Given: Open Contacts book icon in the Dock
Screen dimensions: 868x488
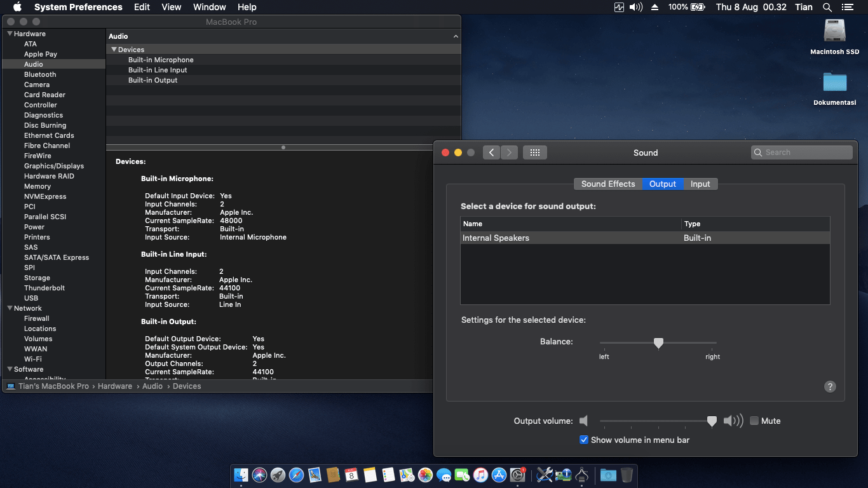Looking at the screenshot, I should coord(333,475).
